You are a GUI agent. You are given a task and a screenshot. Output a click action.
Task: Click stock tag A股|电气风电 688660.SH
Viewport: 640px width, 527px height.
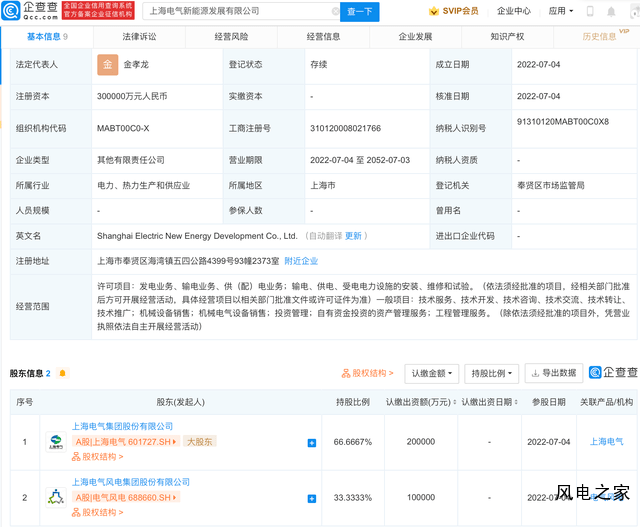[x=126, y=498]
